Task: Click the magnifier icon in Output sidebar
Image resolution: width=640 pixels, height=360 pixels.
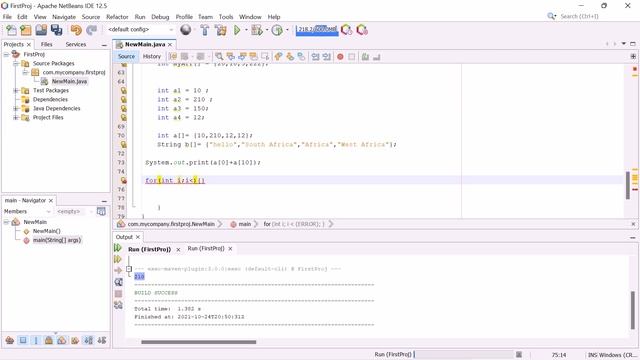Action: [x=118, y=282]
